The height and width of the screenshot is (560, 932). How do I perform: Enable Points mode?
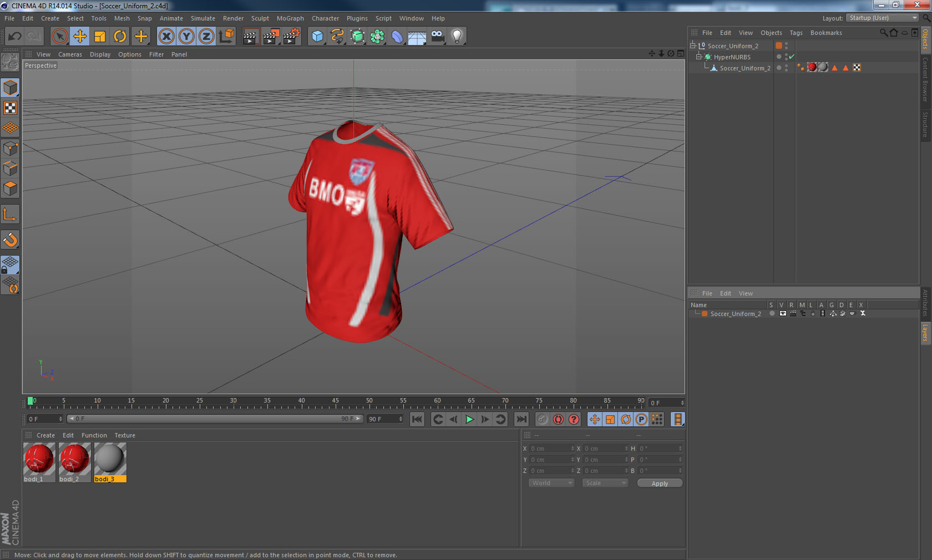[10, 149]
